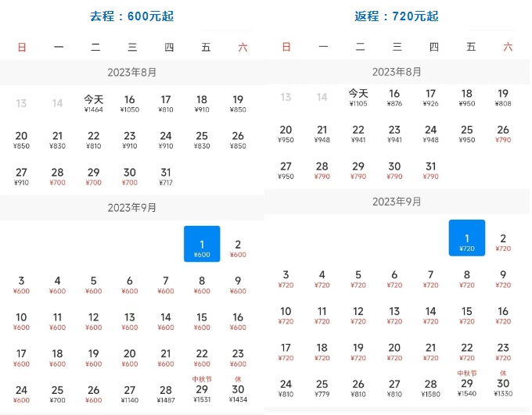Pick August 19 at ¥808 in the return calendar
Screen dimensions: 532x415
[503, 98]
